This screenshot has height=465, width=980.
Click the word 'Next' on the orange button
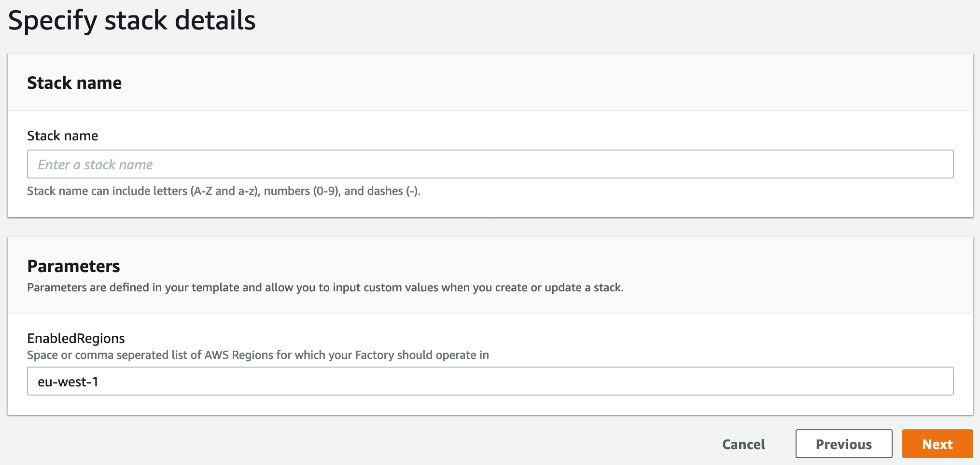click(x=938, y=444)
